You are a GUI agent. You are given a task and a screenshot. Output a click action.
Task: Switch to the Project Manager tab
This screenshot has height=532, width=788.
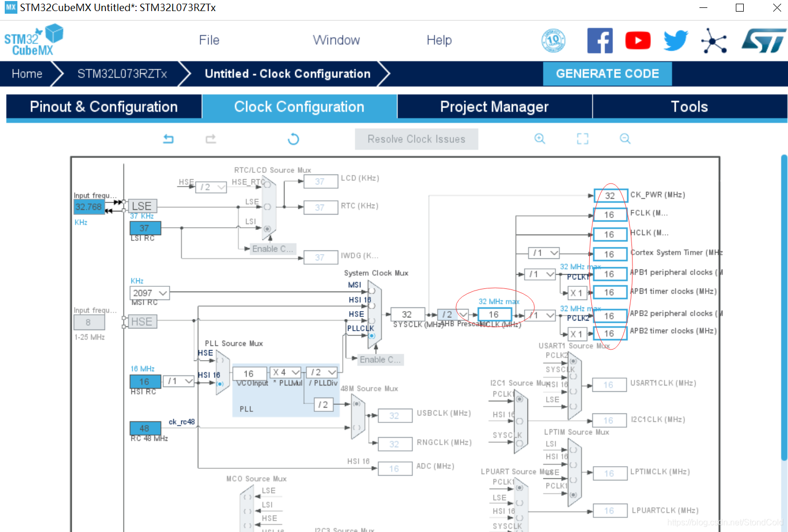coord(494,107)
